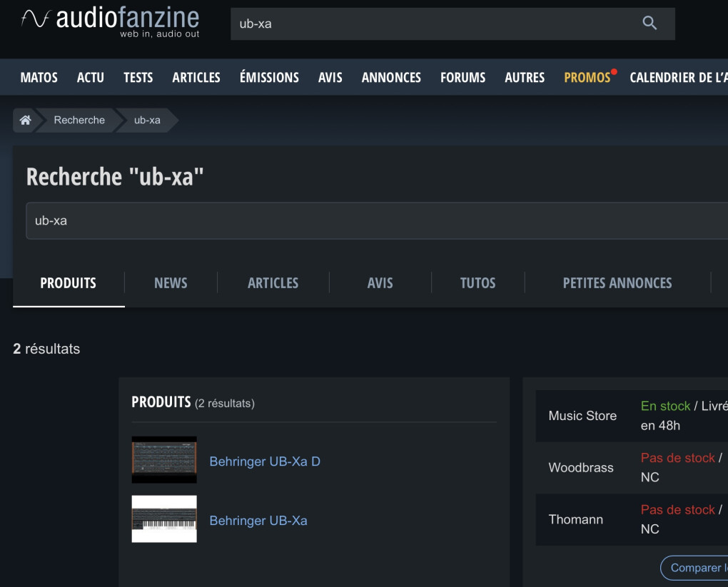
Task: Click Woodbrass 'Pas de stock' status
Action: (x=678, y=458)
